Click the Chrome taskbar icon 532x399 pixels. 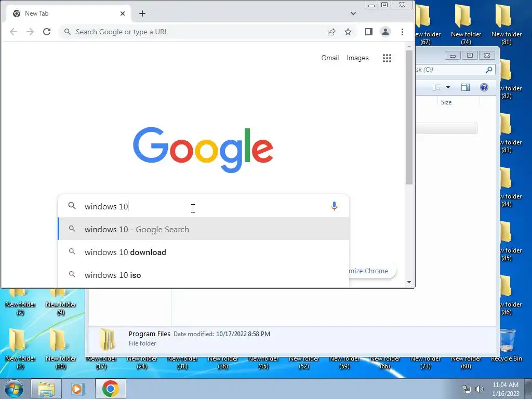pyautogui.click(x=110, y=389)
